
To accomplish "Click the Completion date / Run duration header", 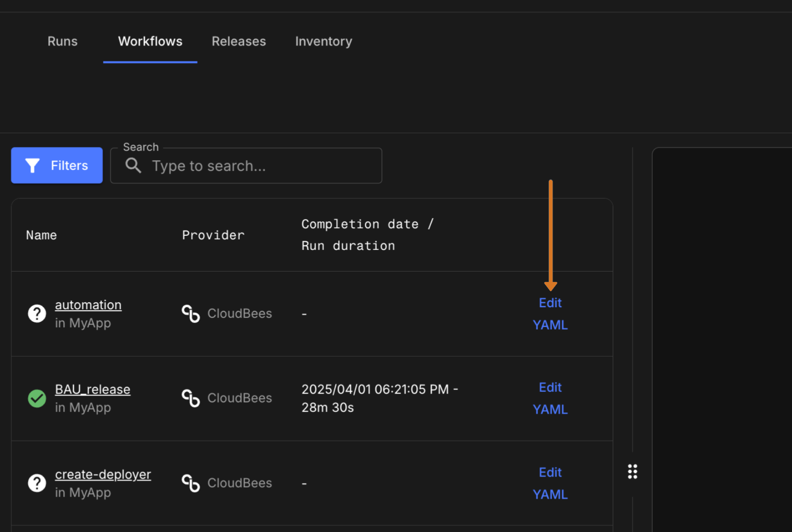I will click(x=367, y=235).
